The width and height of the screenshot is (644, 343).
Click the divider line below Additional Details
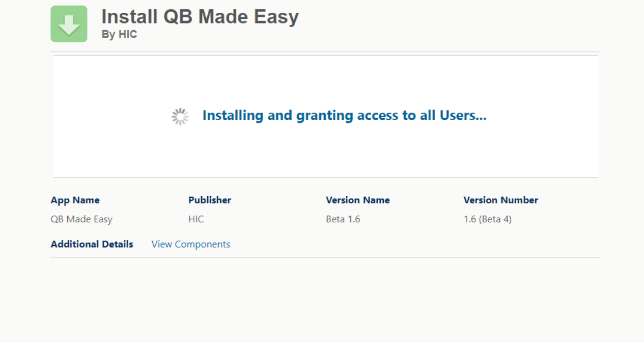326,257
